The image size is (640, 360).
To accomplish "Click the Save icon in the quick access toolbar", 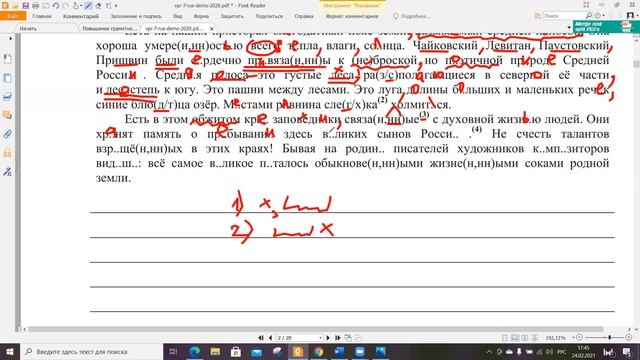I will [x=25, y=5].
